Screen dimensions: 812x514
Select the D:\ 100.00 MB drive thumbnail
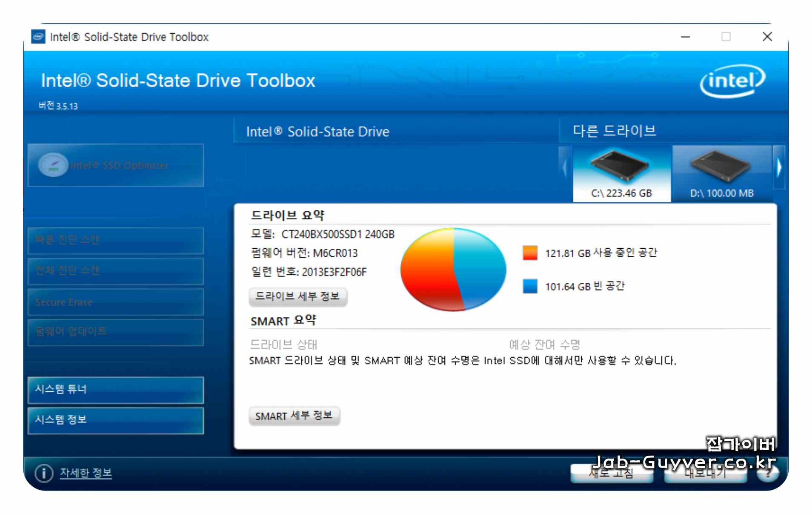click(722, 174)
